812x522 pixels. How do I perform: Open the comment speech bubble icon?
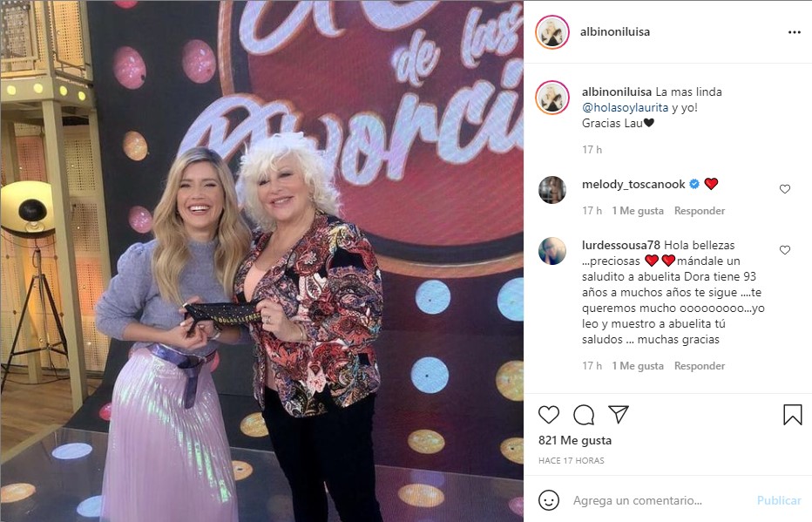tap(584, 415)
